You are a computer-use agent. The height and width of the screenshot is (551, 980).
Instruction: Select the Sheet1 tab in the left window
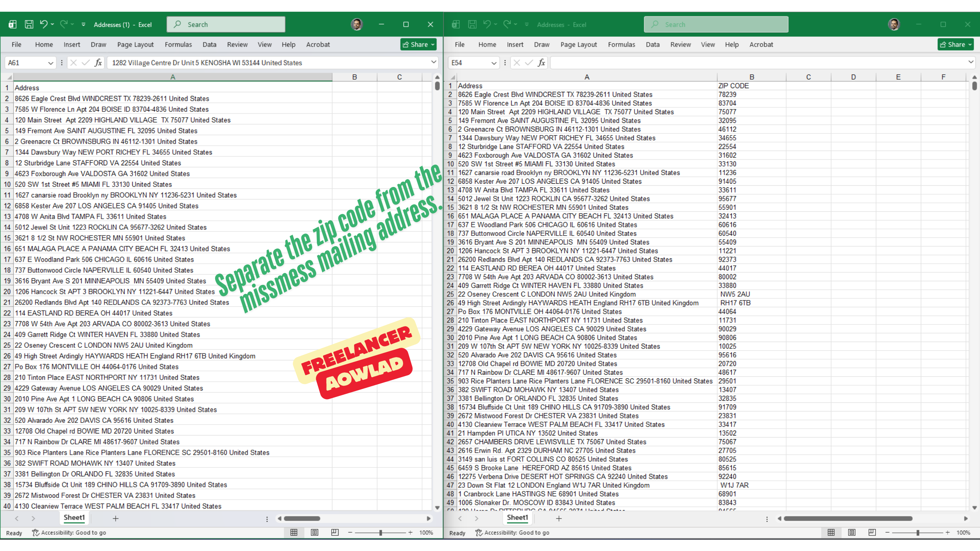point(74,518)
